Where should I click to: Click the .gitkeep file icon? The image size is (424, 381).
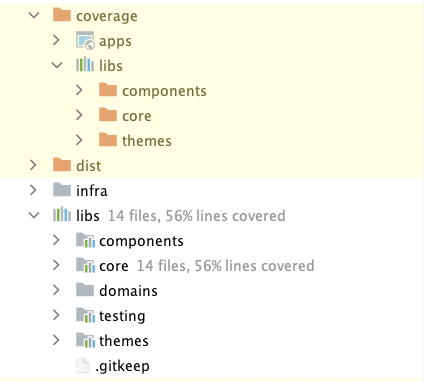[83, 365]
